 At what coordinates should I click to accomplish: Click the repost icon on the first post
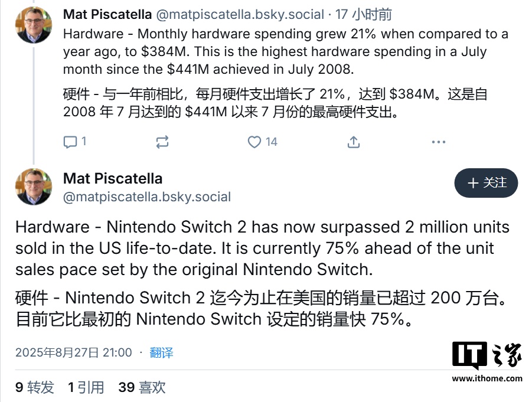[162, 142]
